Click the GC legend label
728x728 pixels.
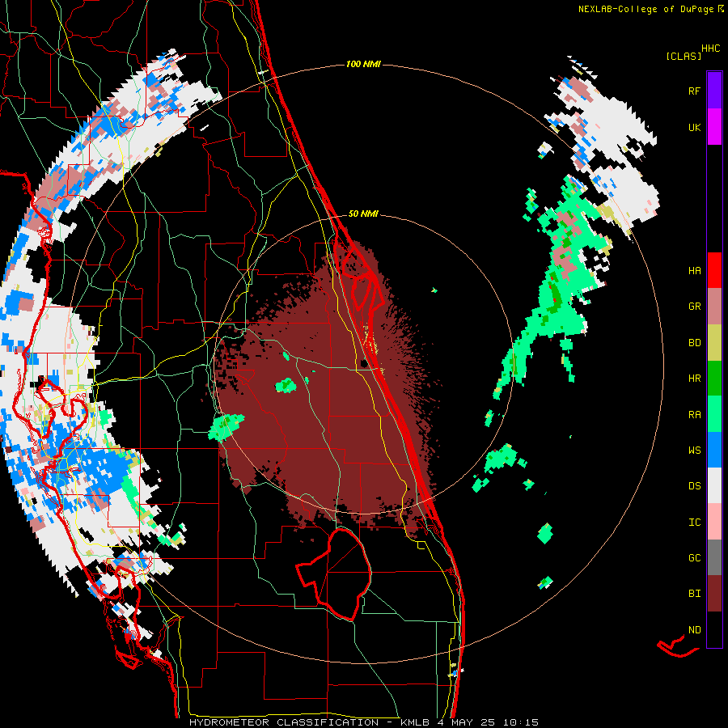click(694, 557)
